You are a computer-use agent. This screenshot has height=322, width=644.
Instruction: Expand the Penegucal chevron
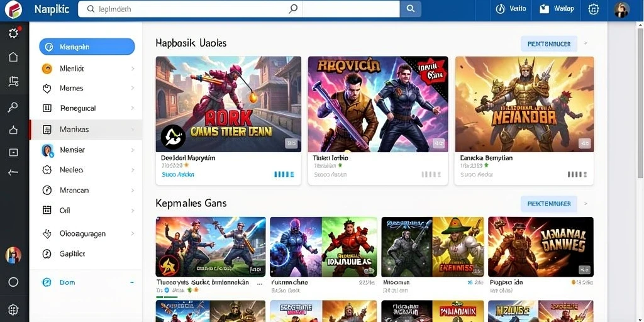pyautogui.click(x=133, y=108)
